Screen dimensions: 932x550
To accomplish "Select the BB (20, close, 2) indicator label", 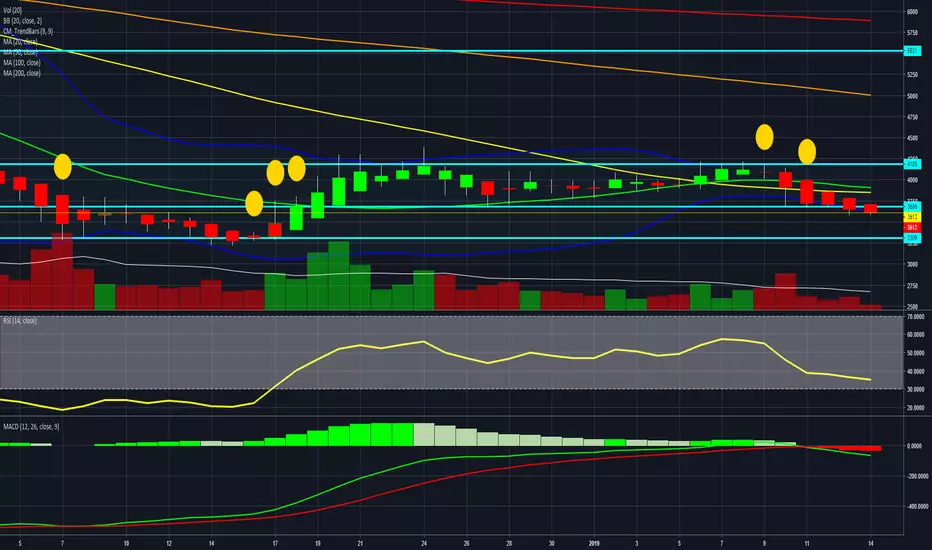I will click(23, 21).
